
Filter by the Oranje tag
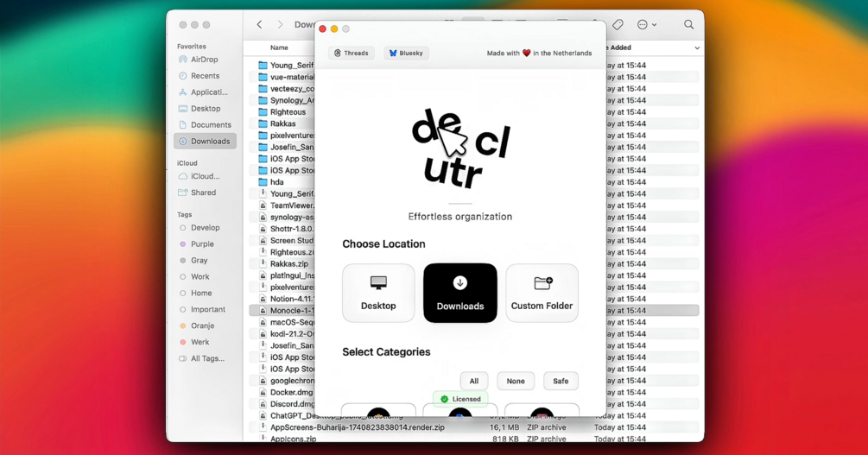(205, 325)
